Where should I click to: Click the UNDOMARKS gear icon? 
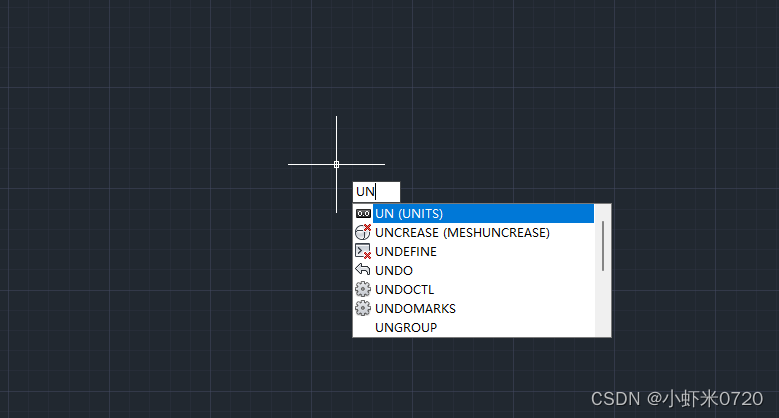(x=363, y=308)
